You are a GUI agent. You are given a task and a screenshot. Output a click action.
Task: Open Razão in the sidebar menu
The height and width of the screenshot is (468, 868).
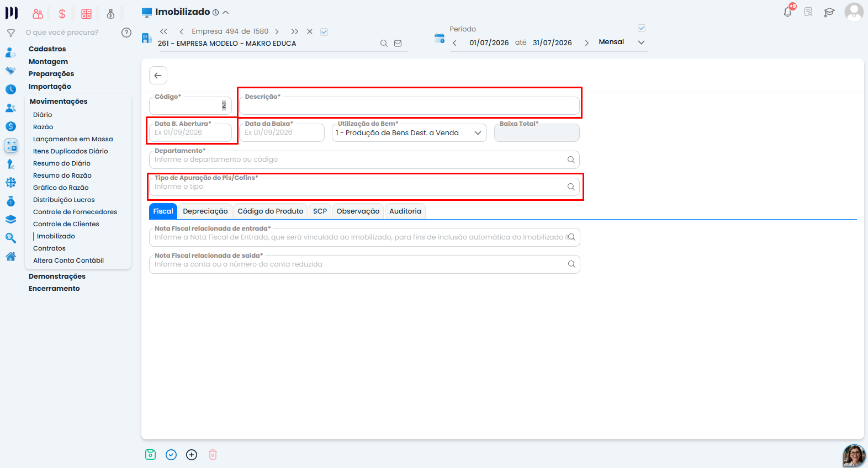pyautogui.click(x=43, y=127)
